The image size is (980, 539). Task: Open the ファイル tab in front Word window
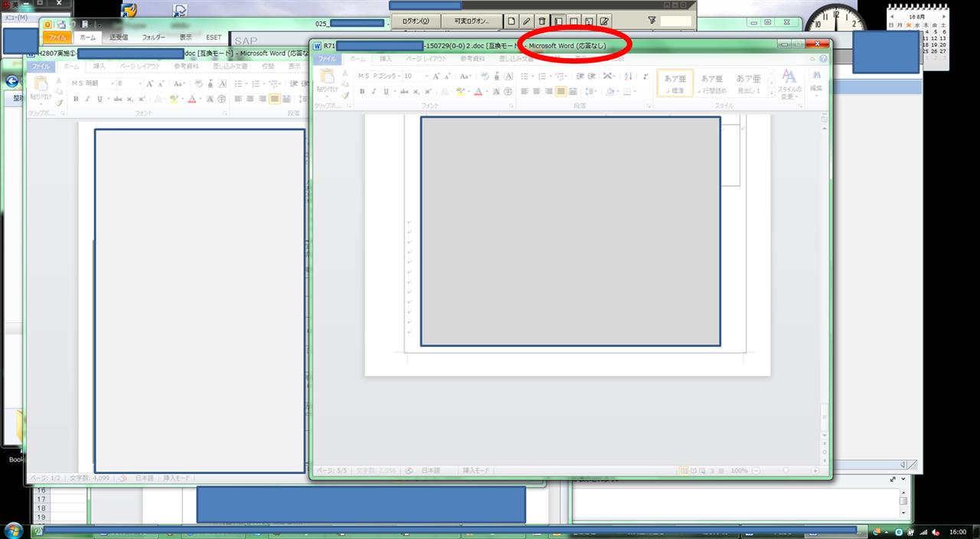coord(327,59)
